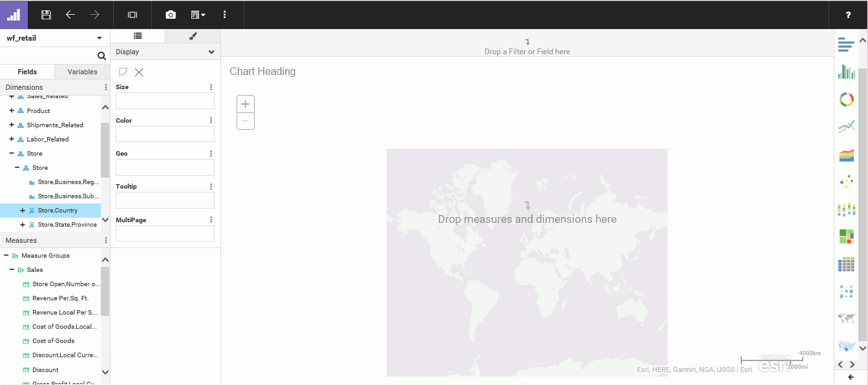Click the field search magnifier icon
Viewport: 868px width, 385px height.
click(101, 56)
